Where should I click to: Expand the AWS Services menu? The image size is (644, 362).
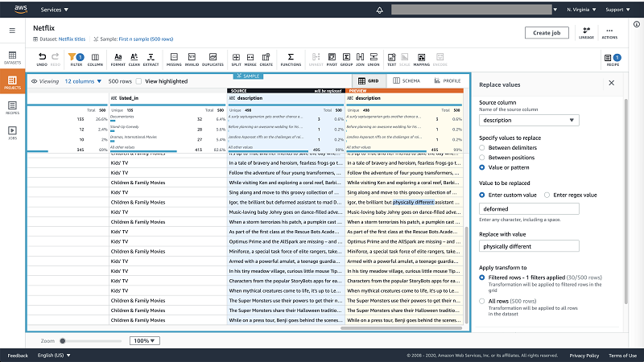tap(54, 10)
